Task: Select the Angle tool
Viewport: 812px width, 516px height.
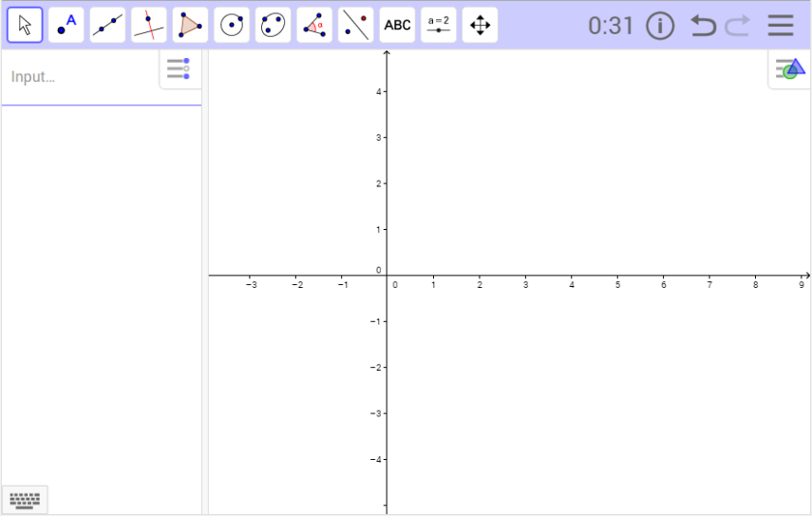Action: pos(314,25)
